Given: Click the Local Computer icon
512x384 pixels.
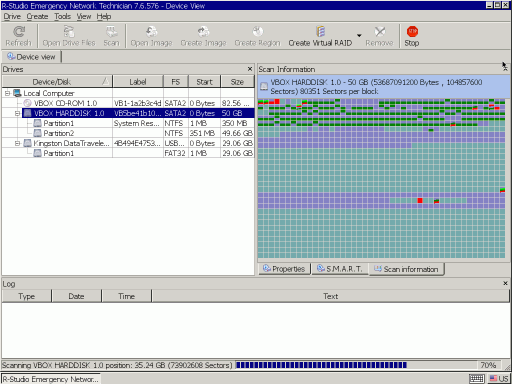Looking at the screenshot, I should 17,93.
